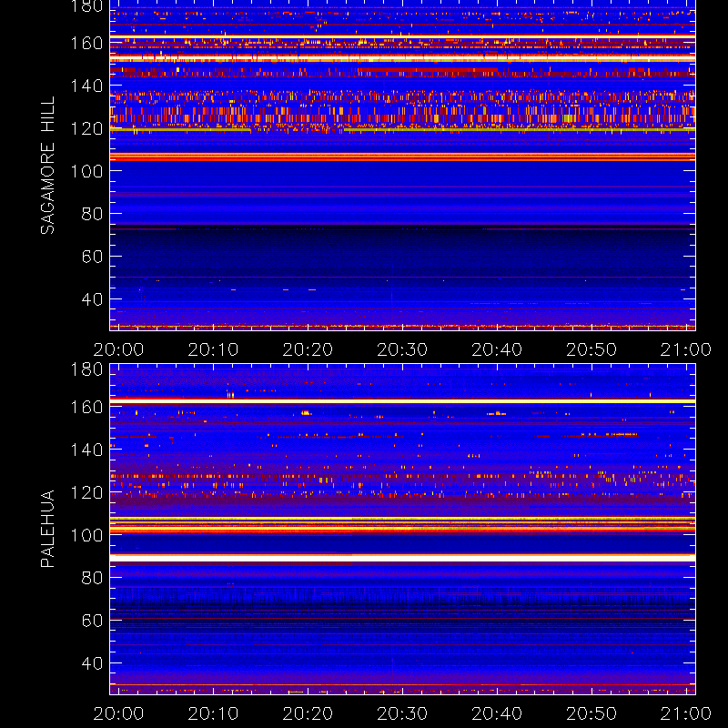Click the 160 tick label on Palehua axis

coord(86,407)
